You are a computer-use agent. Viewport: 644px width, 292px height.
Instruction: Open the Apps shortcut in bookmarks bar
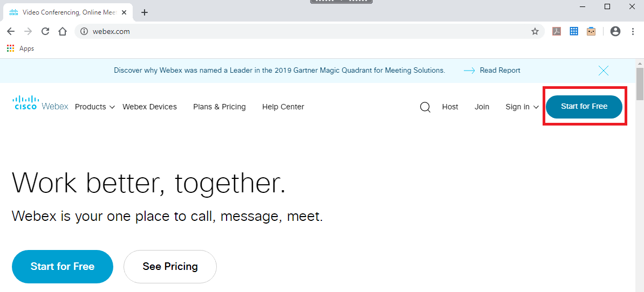(x=20, y=48)
